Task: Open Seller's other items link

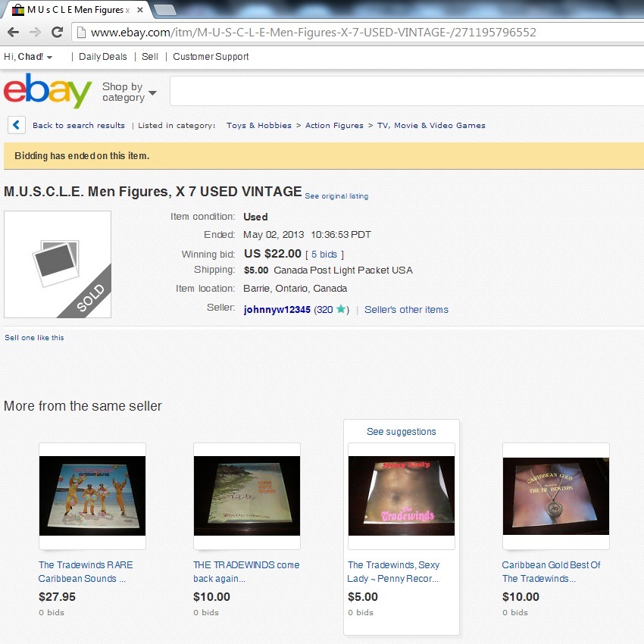Action: [406, 310]
